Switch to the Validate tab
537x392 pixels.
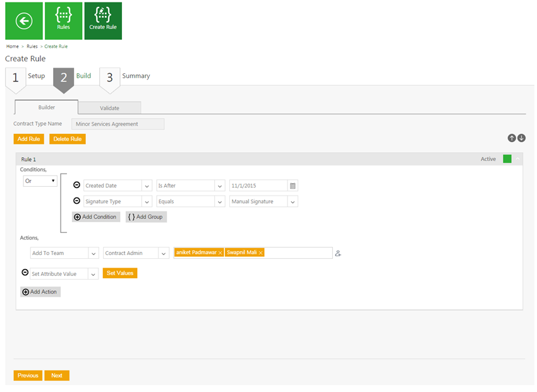[x=109, y=108]
